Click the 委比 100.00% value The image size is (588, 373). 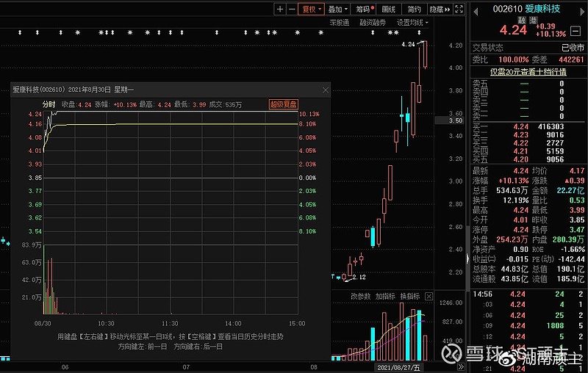click(x=513, y=59)
